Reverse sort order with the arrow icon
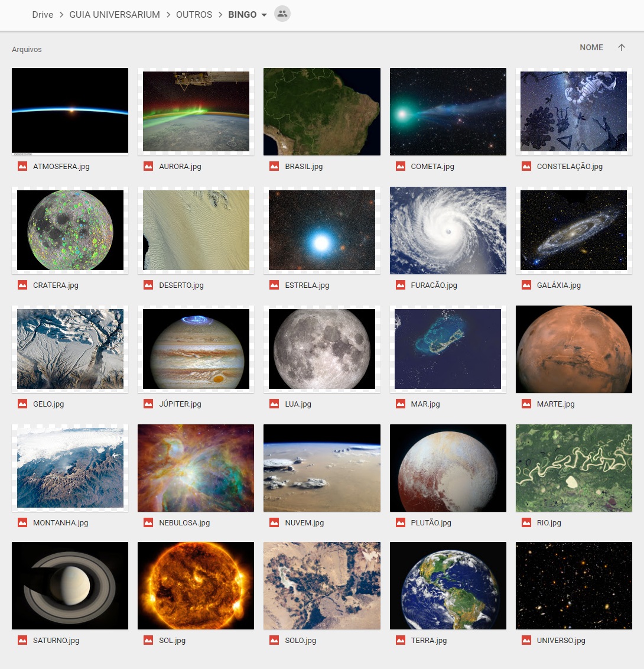The width and height of the screenshot is (644, 669). (x=622, y=47)
